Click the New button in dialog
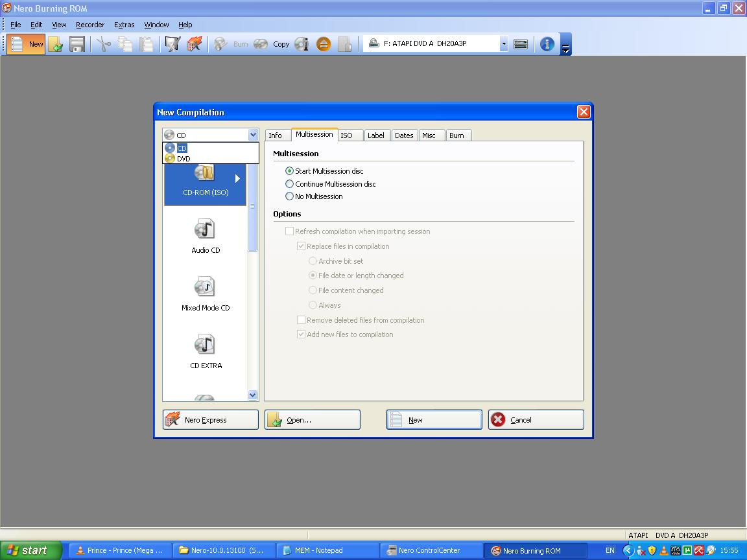Image resolution: width=747 pixels, height=560 pixels. pyautogui.click(x=434, y=419)
